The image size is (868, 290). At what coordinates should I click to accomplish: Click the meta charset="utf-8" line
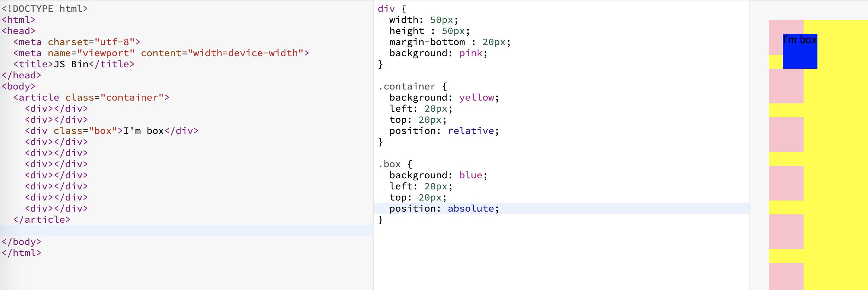[x=77, y=42]
